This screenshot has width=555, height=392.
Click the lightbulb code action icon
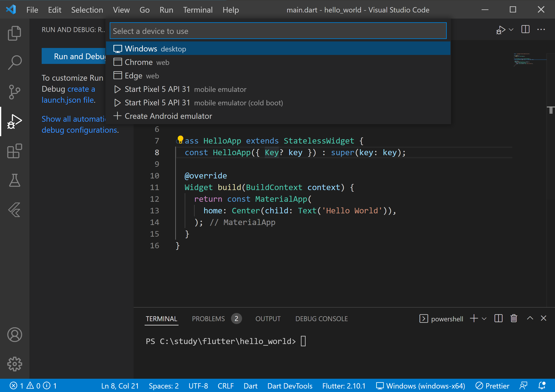click(x=180, y=139)
